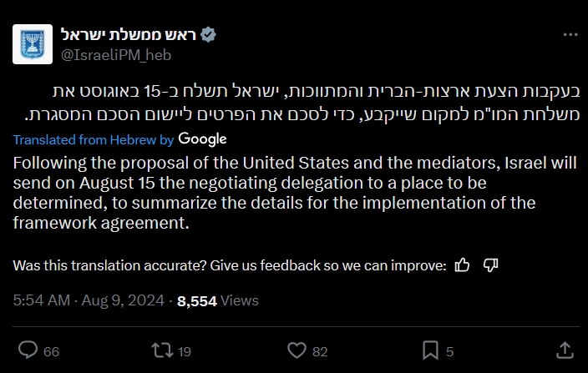
Task: Open the Israeli PM profile avatar
Action: coord(33,44)
